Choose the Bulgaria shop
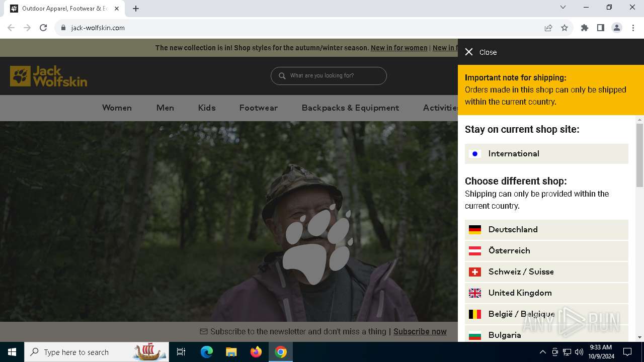 pyautogui.click(x=546, y=334)
